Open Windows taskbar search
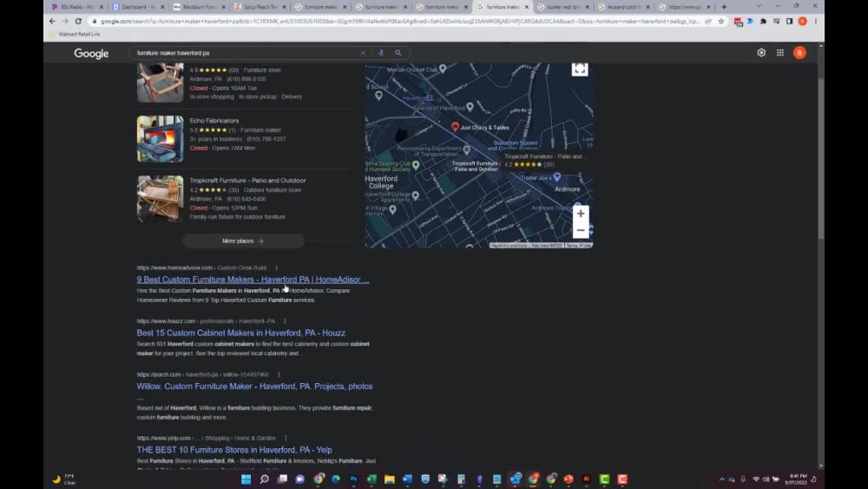 click(264, 479)
